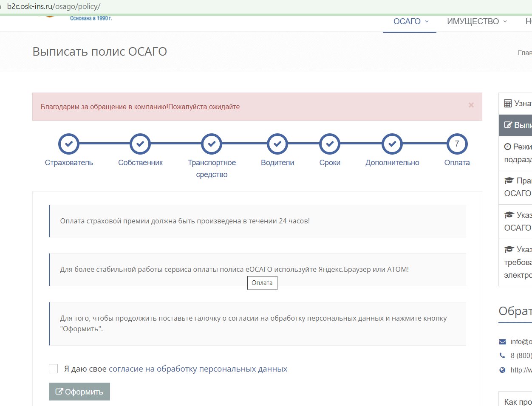Go to the Водители step circle
The height and width of the screenshot is (406, 532).
coord(277,144)
